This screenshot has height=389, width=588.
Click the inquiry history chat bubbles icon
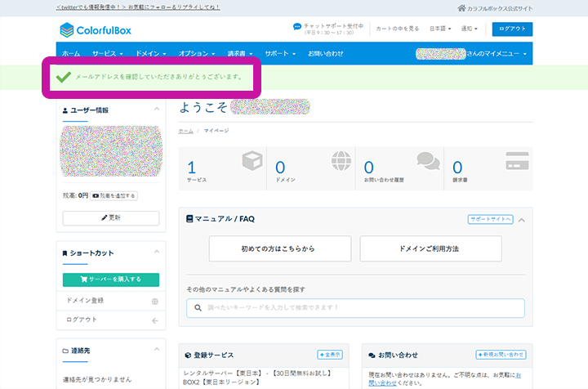click(x=429, y=162)
